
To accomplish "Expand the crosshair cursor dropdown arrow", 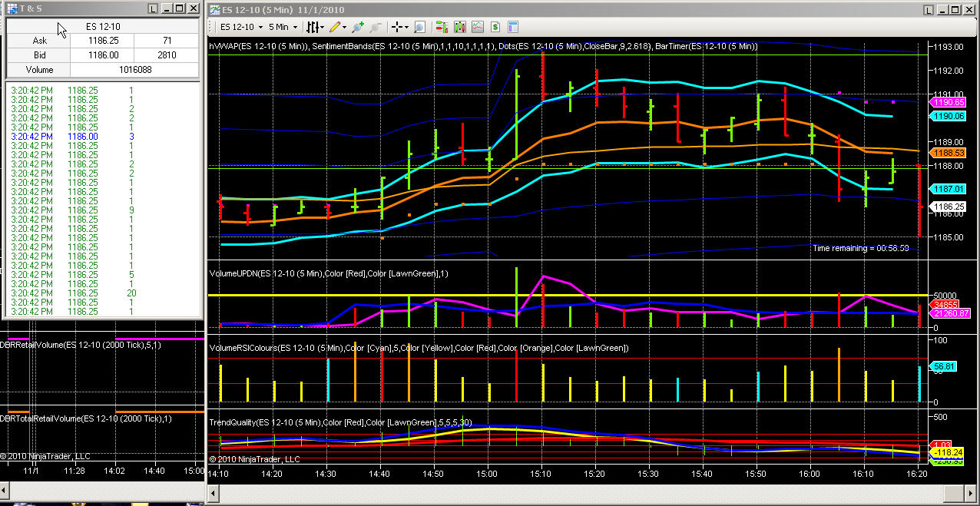I will pyautogui.click(x=407, y=27).
